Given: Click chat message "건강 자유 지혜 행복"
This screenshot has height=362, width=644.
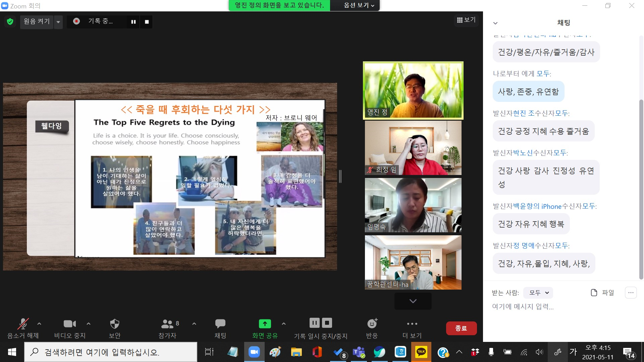Looking at the screenshot, I should [x=531, y=224].
